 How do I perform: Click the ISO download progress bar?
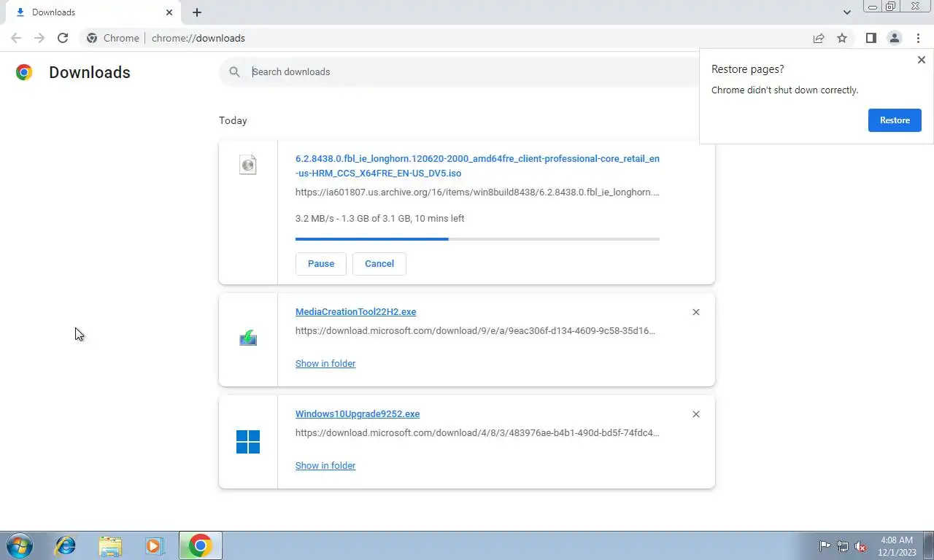click(477, 238)
